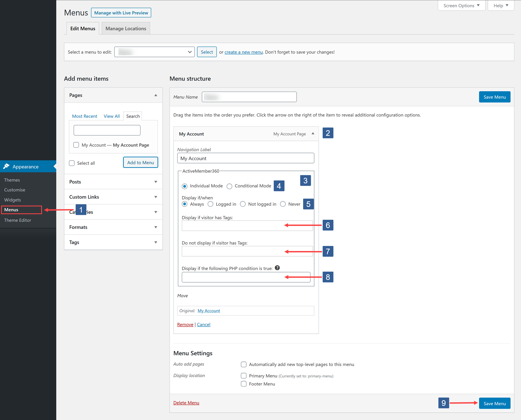Click the help question mark beside PHP condition
This screenshot has width=521, height=420.
click(x=277, y=268)
